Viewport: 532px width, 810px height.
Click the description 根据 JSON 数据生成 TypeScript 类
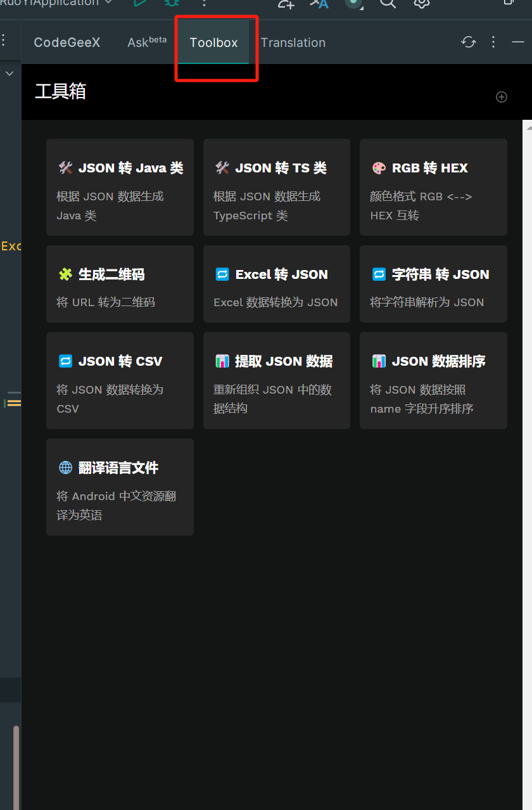pos(267,206)
